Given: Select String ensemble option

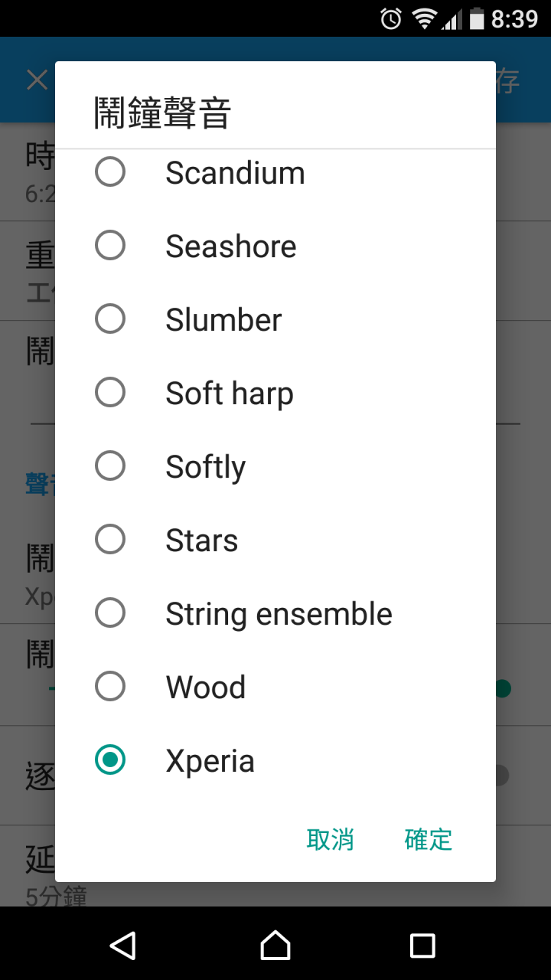Looking at the screenshot, I should pyautogui.click(x=275, y=614).
